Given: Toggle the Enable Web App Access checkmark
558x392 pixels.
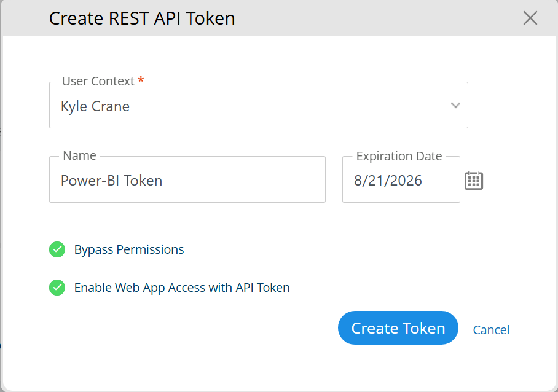Looking at the screenshot, I should click(57, 288).
